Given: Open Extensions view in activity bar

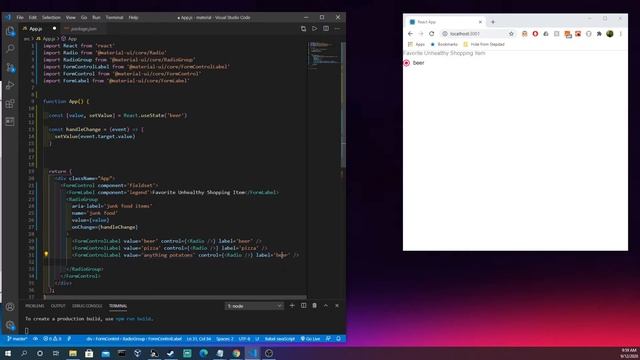Looking at the screenshot, I should point(10,103).
